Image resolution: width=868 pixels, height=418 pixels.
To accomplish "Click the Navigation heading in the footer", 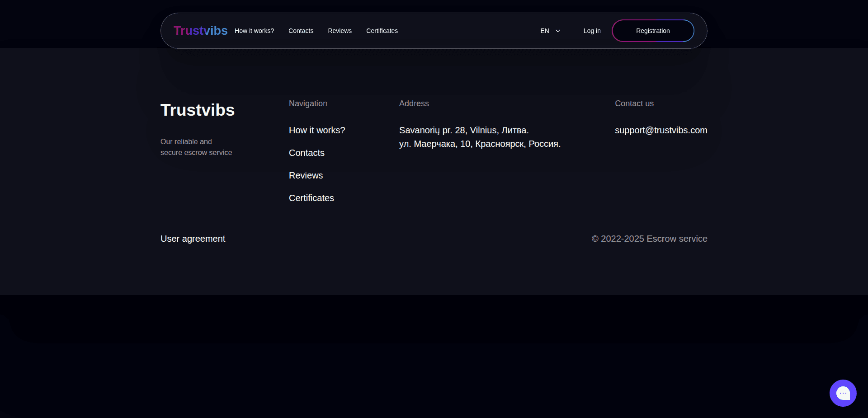I will (x=308, y=103).
